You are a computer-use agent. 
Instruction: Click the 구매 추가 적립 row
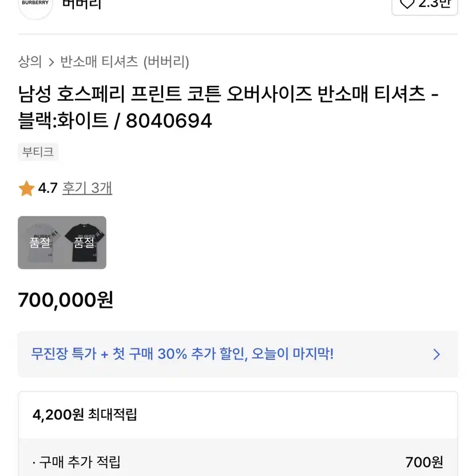237,462
